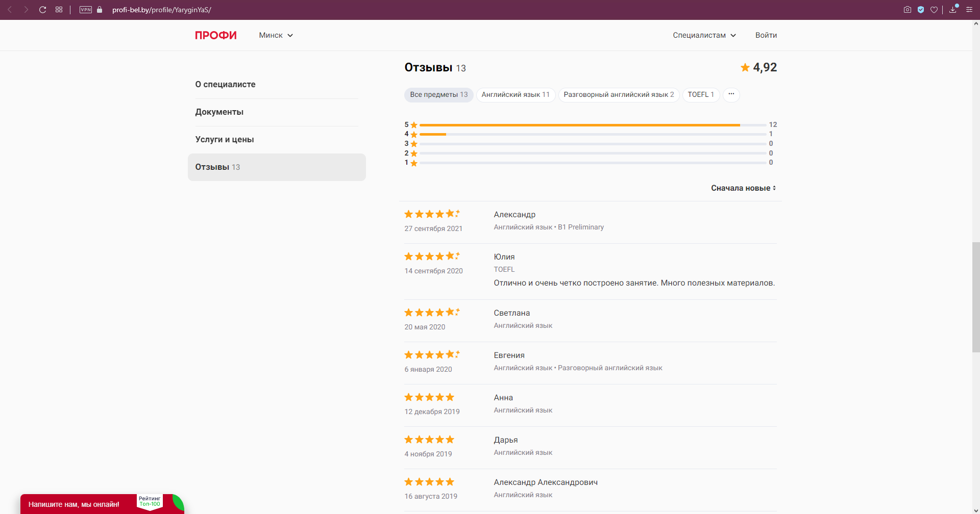The height and width of the screenshot is (514, 980).
Task: Click reviewer name Александр Александрович
Action: 546,482
